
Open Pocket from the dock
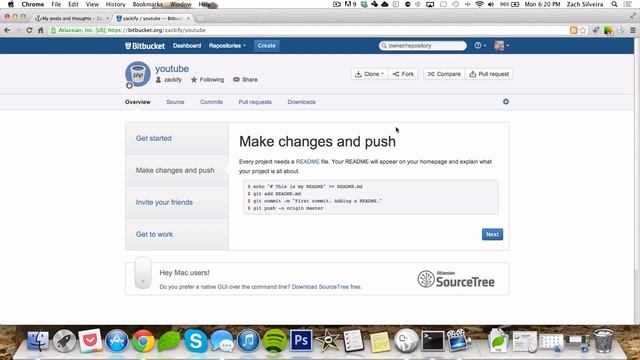(90, 341)
